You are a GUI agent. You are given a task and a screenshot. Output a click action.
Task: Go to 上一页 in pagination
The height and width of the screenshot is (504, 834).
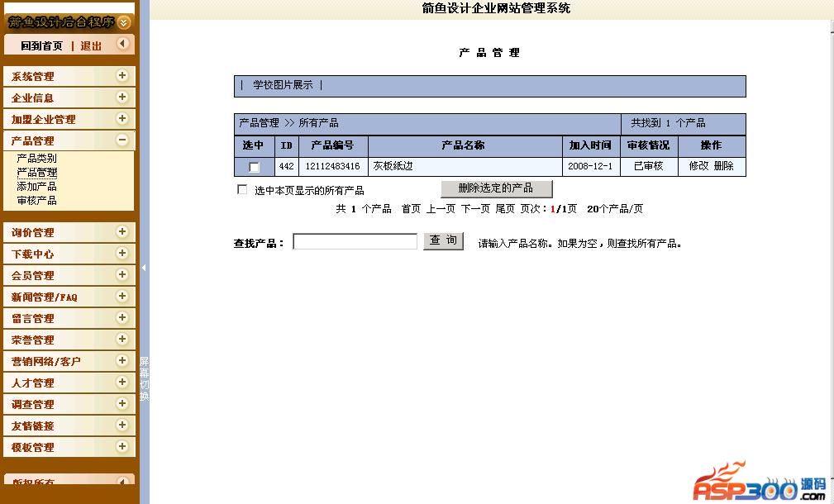[x=441, y=209]
